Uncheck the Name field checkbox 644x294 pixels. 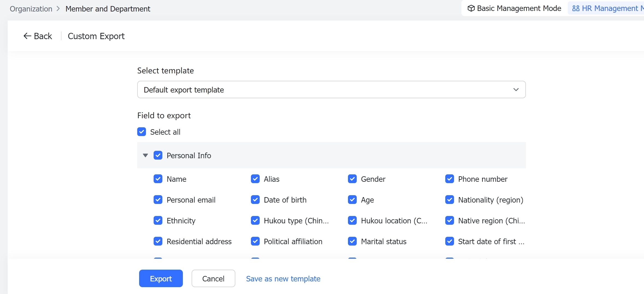(x=158, y=179)
